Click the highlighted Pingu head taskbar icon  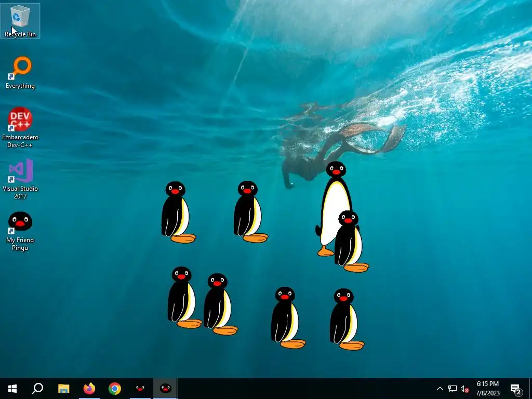coord(166,389)
